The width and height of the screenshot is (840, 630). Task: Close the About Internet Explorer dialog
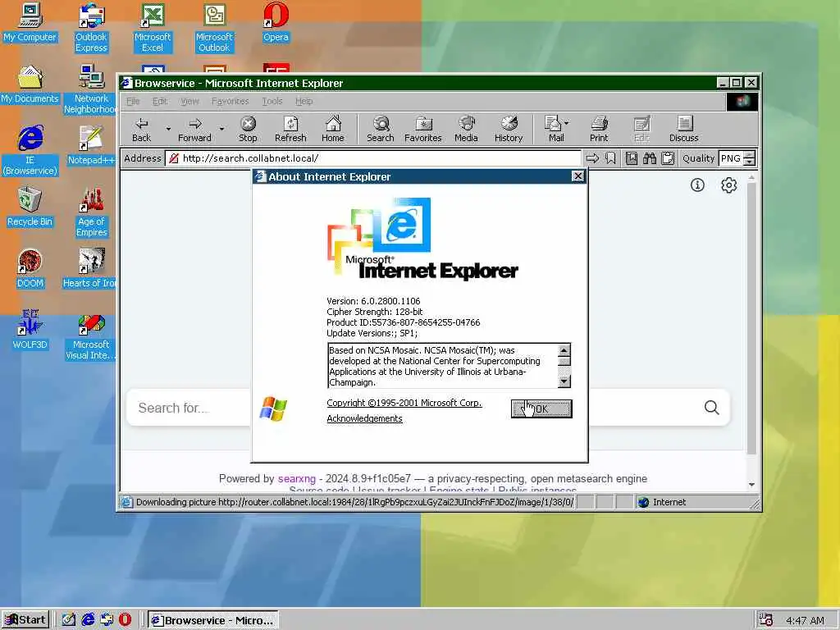pyautogui.click(x=577, y=176)
